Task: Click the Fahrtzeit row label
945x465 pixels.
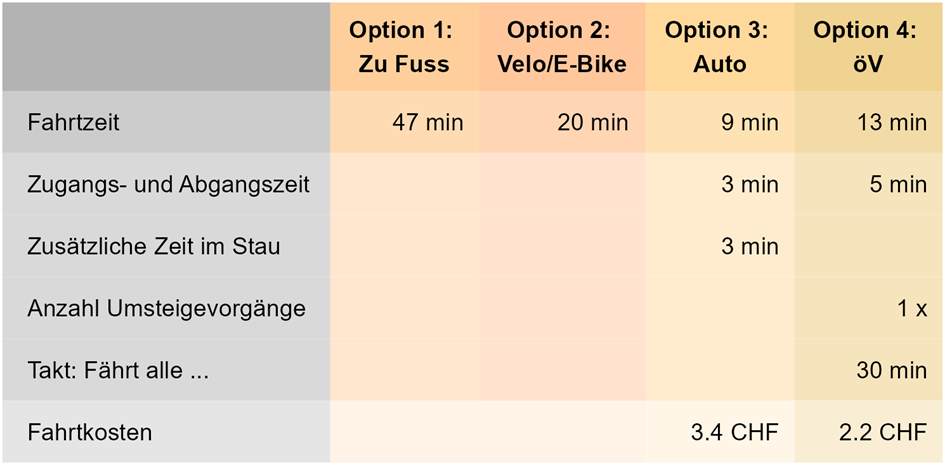Action: pyautogui.click(x=74, y=123)
